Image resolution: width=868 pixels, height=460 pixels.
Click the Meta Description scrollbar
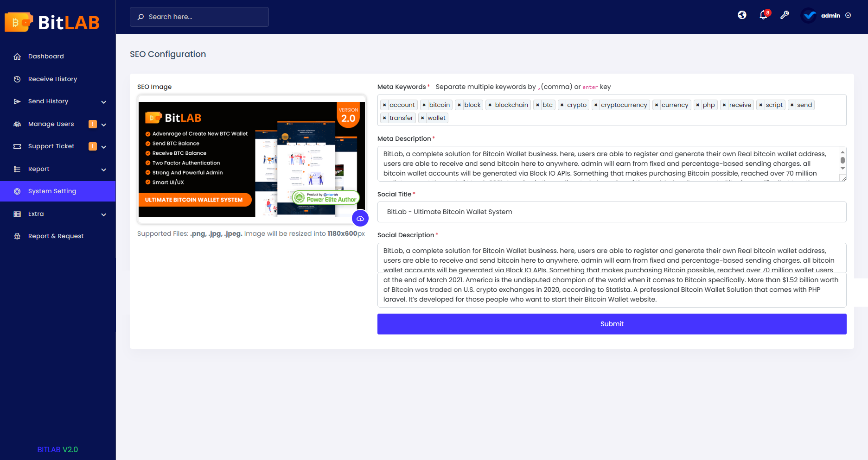pos(842,161)
